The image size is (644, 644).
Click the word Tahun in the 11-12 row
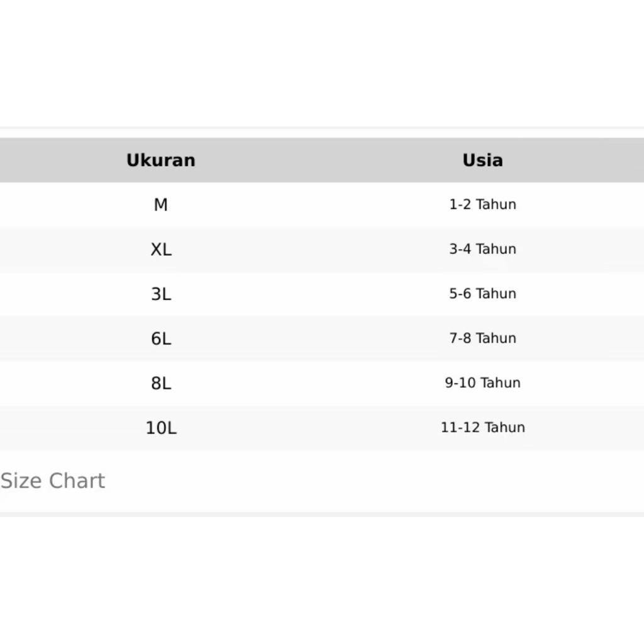[504, 428]
